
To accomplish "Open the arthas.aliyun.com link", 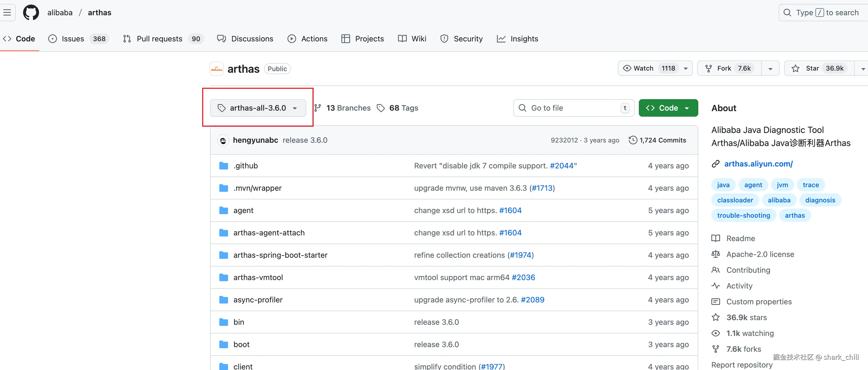I will 758,164.
